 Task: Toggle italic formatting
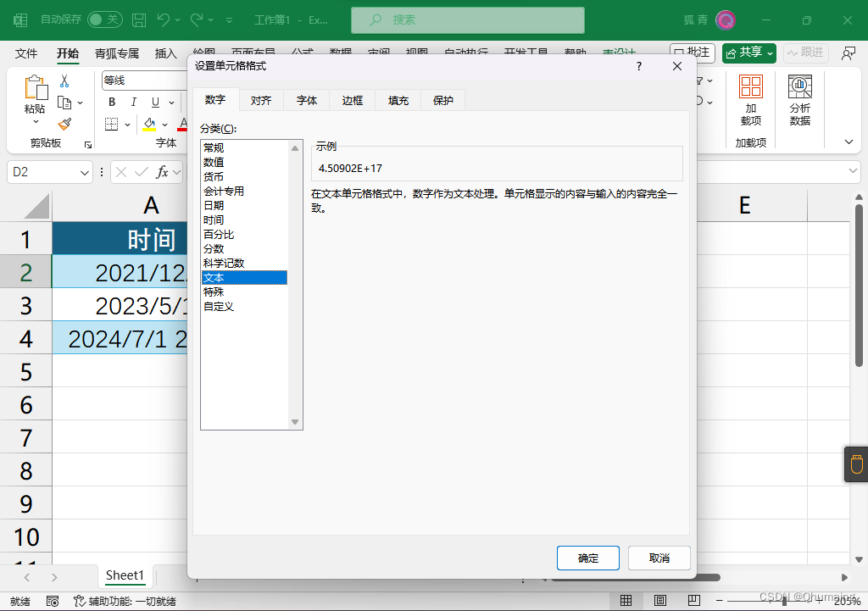[x=133, y=103]
